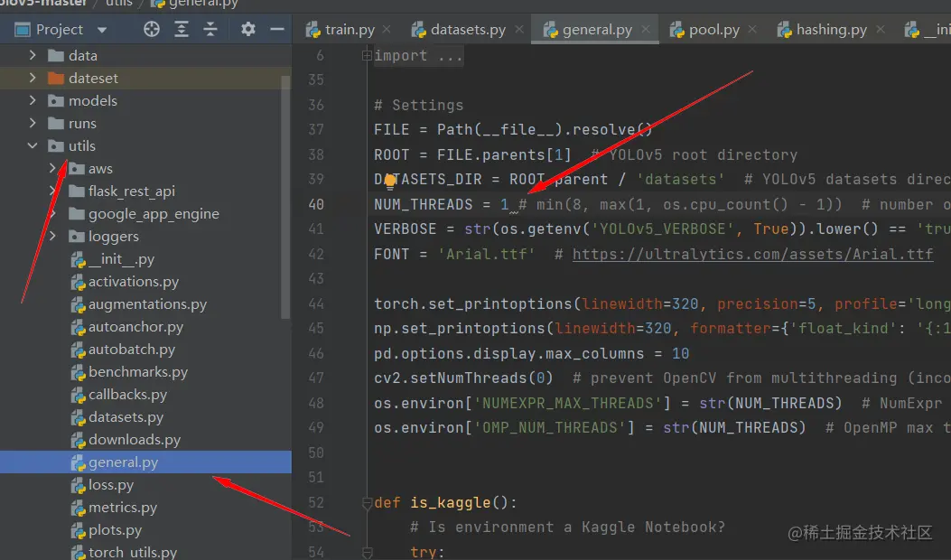The height and width of the screenshot is (560, 951).
Task: Switch to the train.py tab
Action: [x=350, y=30]
